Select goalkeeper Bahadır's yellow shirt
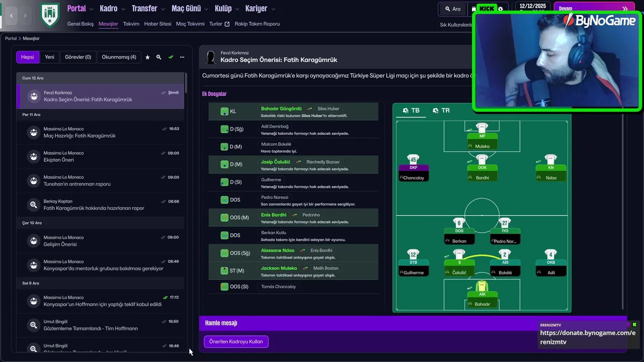This screenshot has height=362, width=644. pos(482,286)
